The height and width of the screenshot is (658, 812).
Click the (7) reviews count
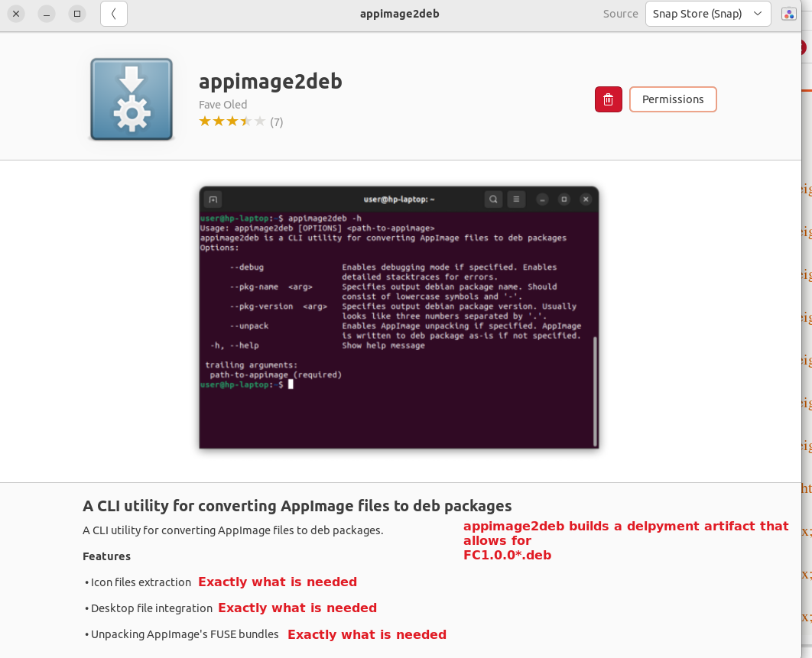[x=277, y=122]
